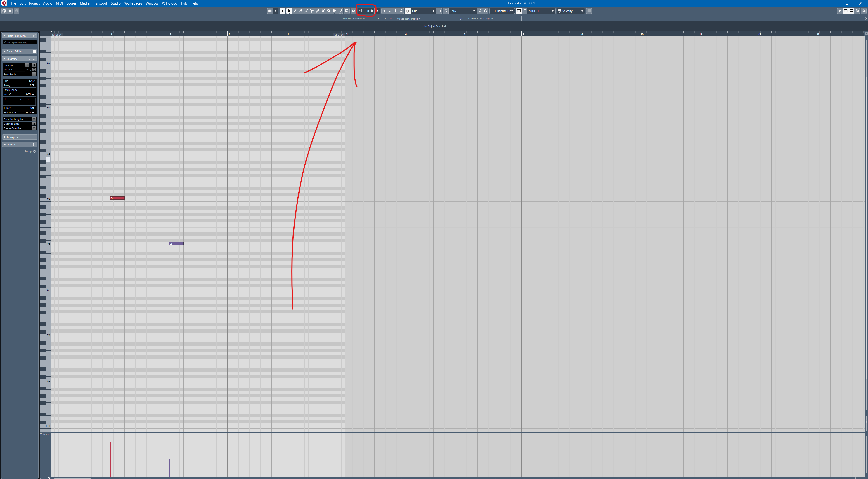Viewport: 868px width, 479px height.
Task: Open the Transport menu
Action: pyautogui.click(x=100, y=3)
